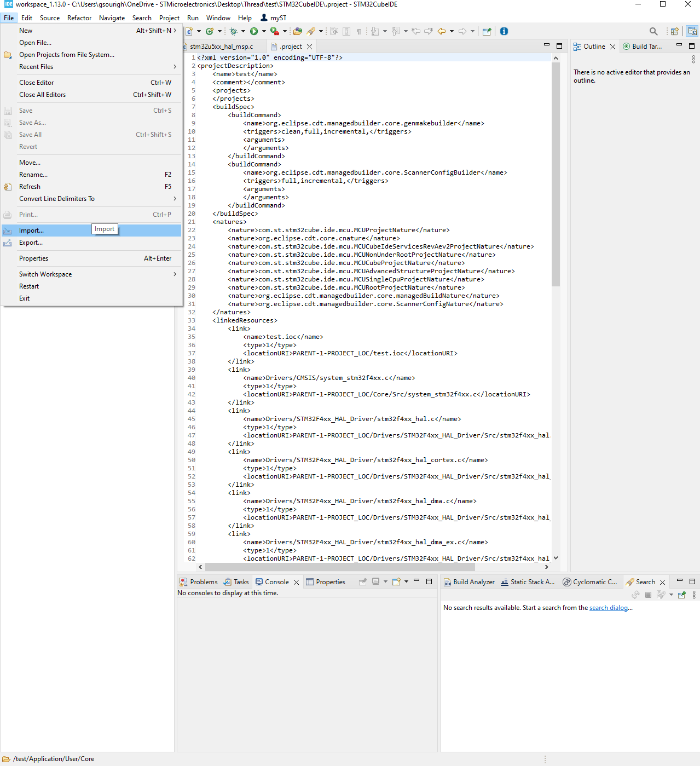The height and width of the screenshot is (766, 700).
Task: Open the Convert Line Delimiters To submenu
Action: click(x=57, y=198)
